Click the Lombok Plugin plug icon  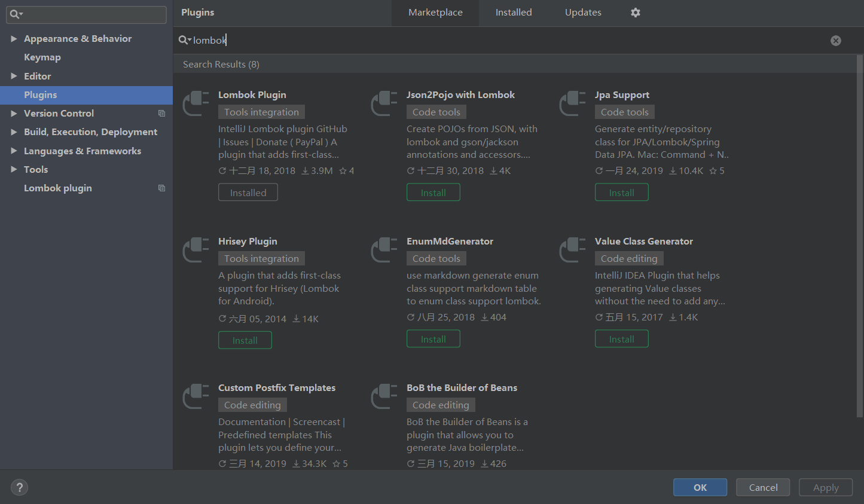pyautogui.click(x=196, y=103)
